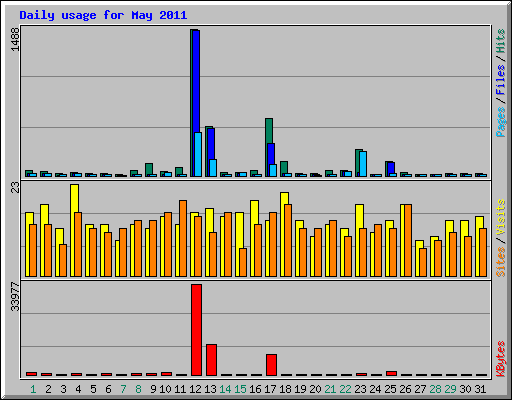The height and width of the screenshot is (400, 512).
Task: Click day label 7 on the x-axis
Action: 123,389
